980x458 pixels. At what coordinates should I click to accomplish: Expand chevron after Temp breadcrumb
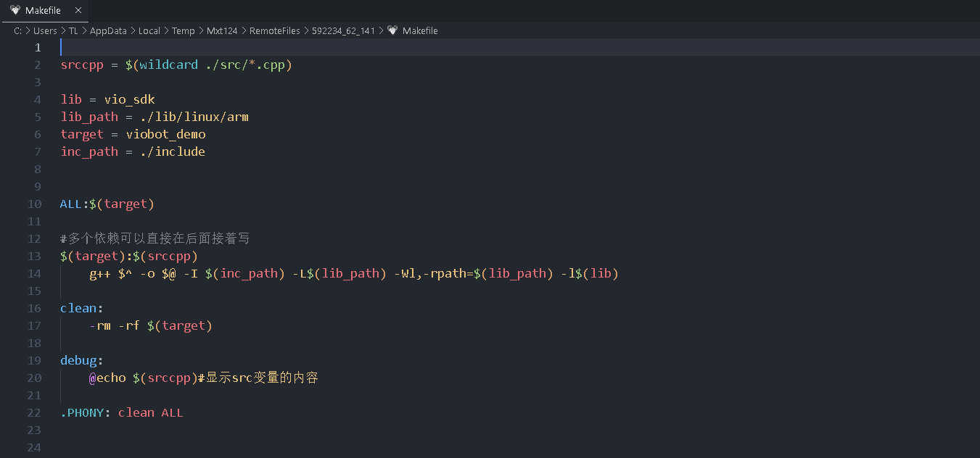201,31
